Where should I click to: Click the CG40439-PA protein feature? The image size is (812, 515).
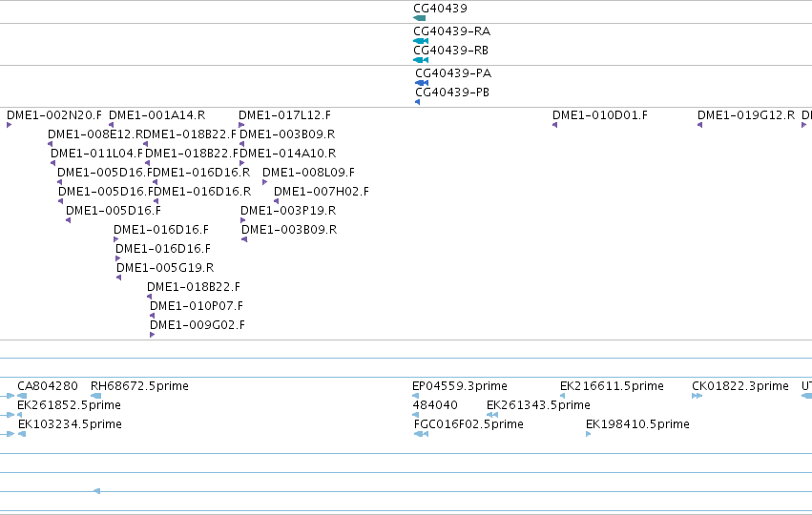point(422,83)
